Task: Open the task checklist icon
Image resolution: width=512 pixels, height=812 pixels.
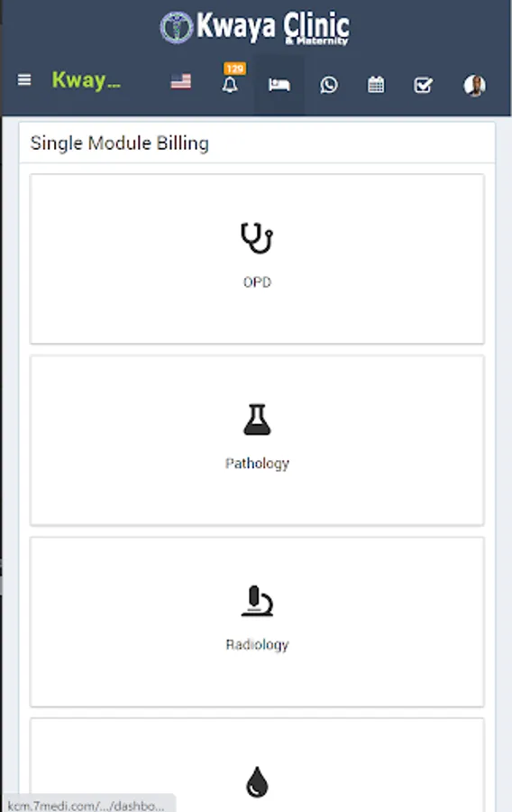Action: tap(423, 85)
